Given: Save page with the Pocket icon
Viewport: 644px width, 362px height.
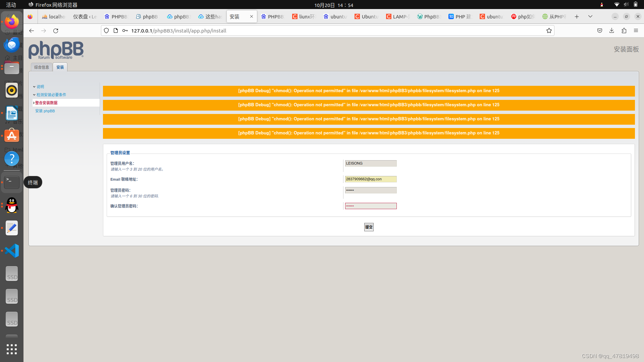Looking at the screenshot, I should click(599, 31).
